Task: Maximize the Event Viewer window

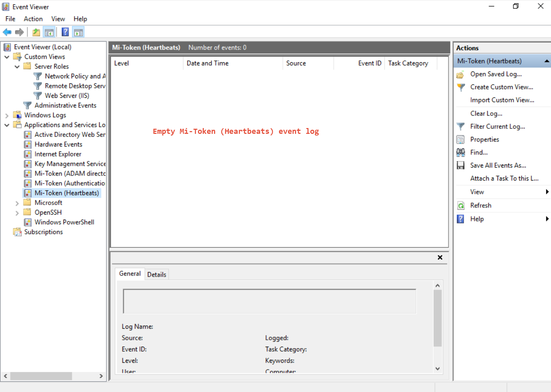Action: (x=516, y=6)
